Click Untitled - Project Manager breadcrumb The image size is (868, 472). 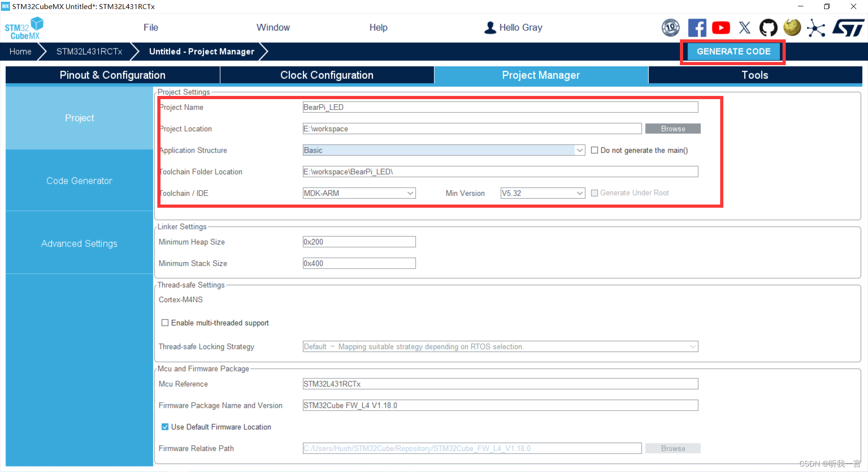(x=202, y=52)
